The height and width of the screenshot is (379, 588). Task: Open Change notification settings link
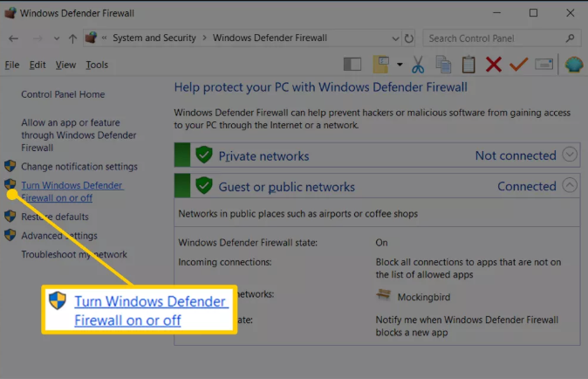(79, 167)
